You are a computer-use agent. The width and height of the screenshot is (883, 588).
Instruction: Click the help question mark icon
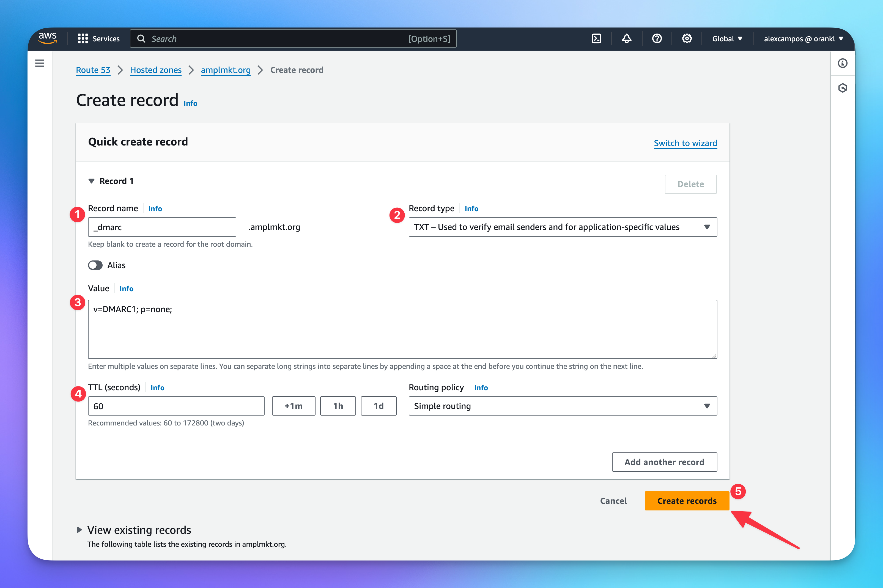(x=656, y=39)
